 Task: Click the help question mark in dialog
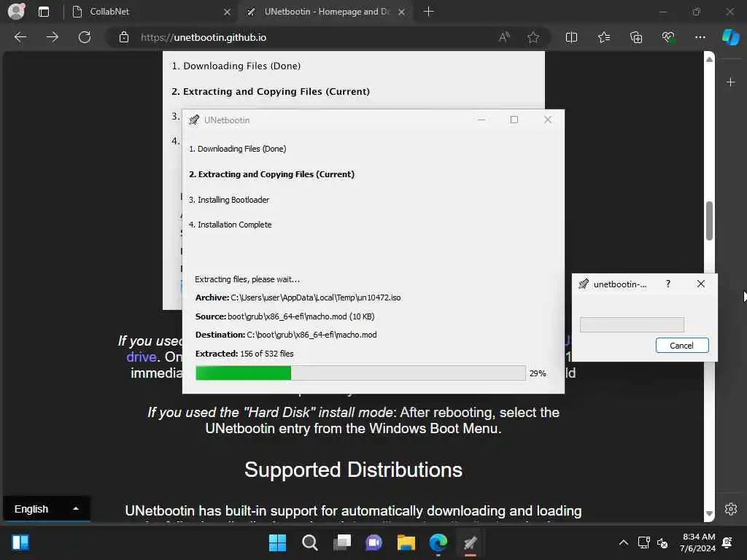[x=668, y=284]
